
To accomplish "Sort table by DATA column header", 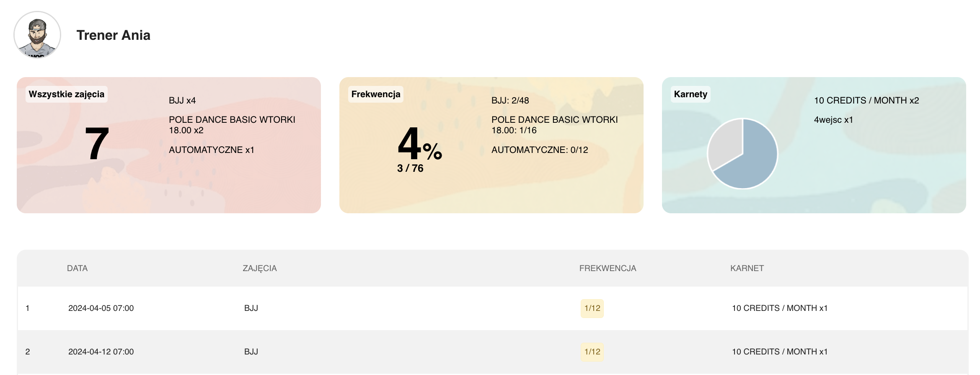I will tap(78, 268).
